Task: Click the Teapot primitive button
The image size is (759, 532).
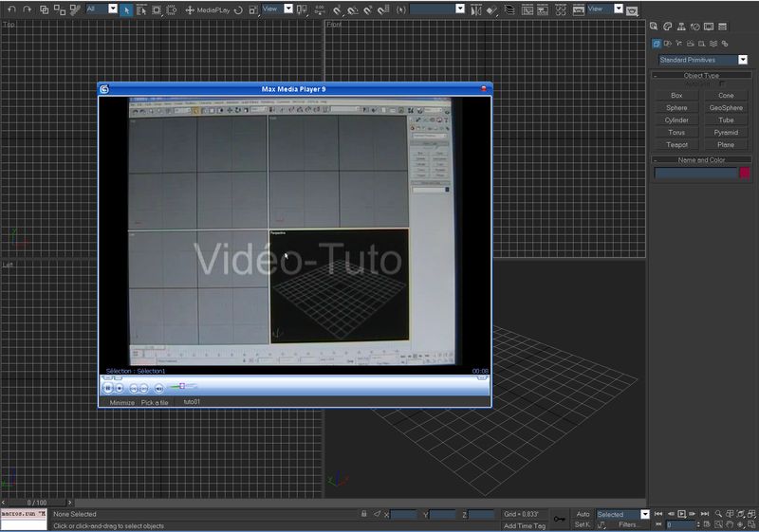Action: click(676, 144)
